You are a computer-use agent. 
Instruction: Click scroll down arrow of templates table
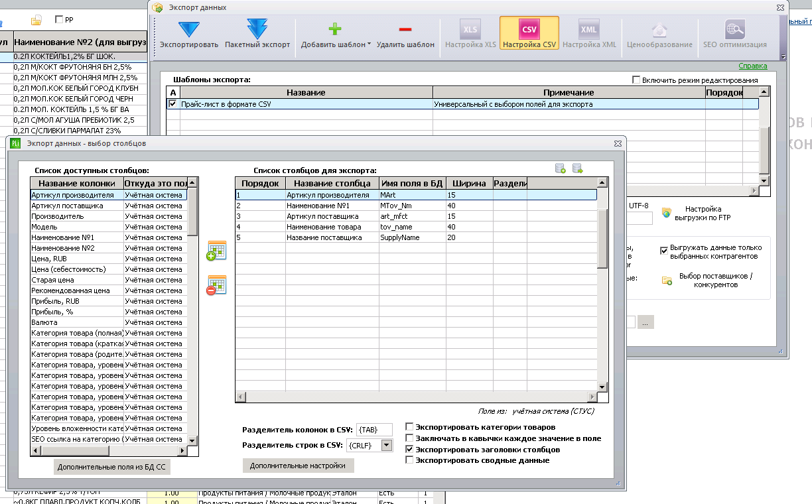(764, 180)
